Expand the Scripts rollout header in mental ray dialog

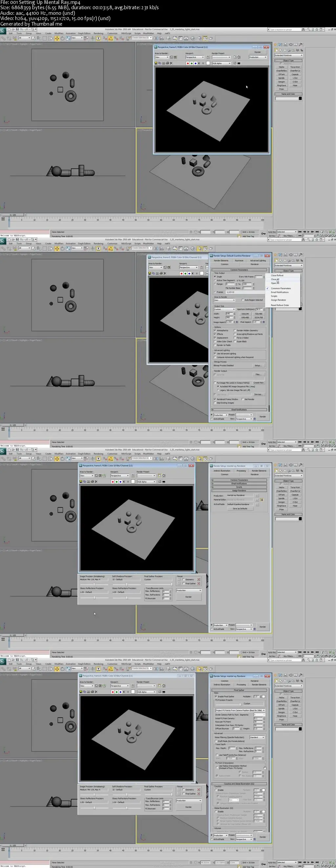point(239,487)
